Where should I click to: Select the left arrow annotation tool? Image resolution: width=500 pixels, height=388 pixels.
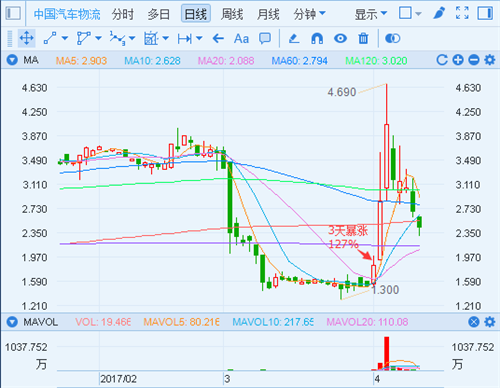(218, 39)
